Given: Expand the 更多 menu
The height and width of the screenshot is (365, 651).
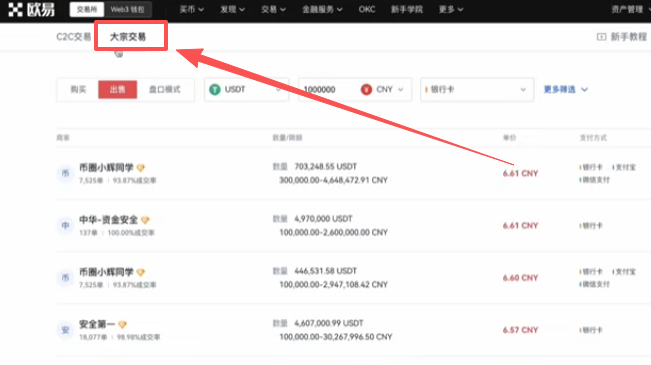Looking at the screenshot, I should click(x=450, y=9).
